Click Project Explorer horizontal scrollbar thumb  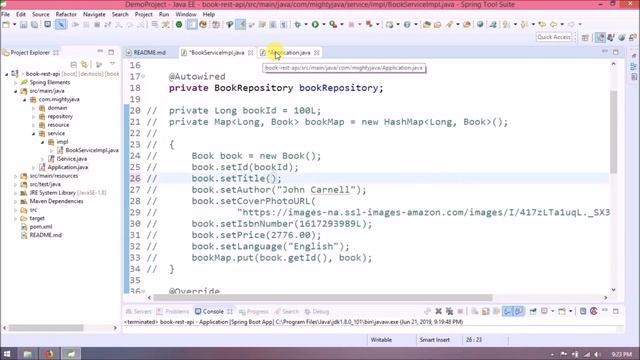point(46,328)
